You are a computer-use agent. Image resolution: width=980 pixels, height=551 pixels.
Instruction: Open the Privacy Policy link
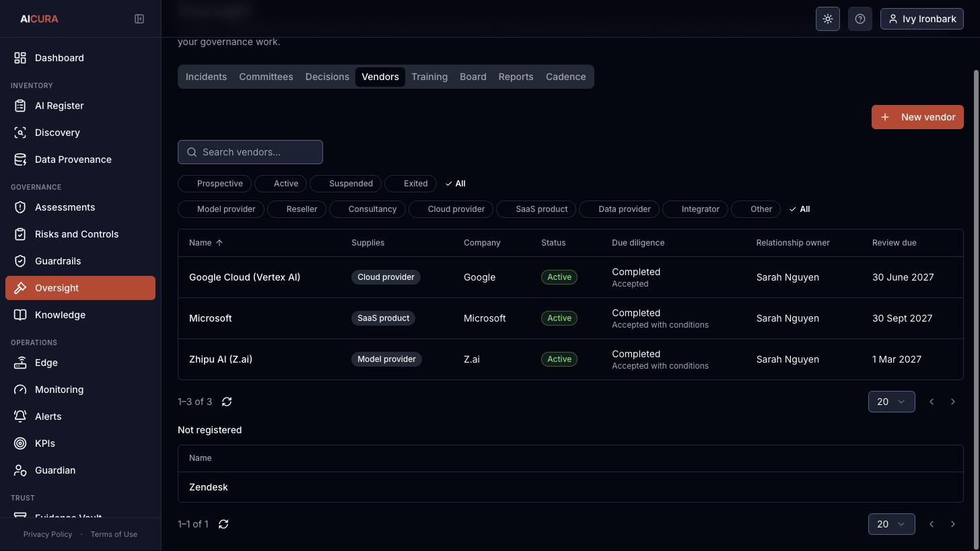[x=48, y=534]
